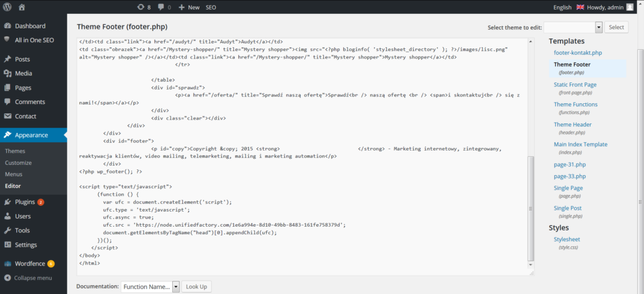The height and width of the screenshot is (294, 644).
Task: Open the Menus submenu item
Action: (14, 174)
